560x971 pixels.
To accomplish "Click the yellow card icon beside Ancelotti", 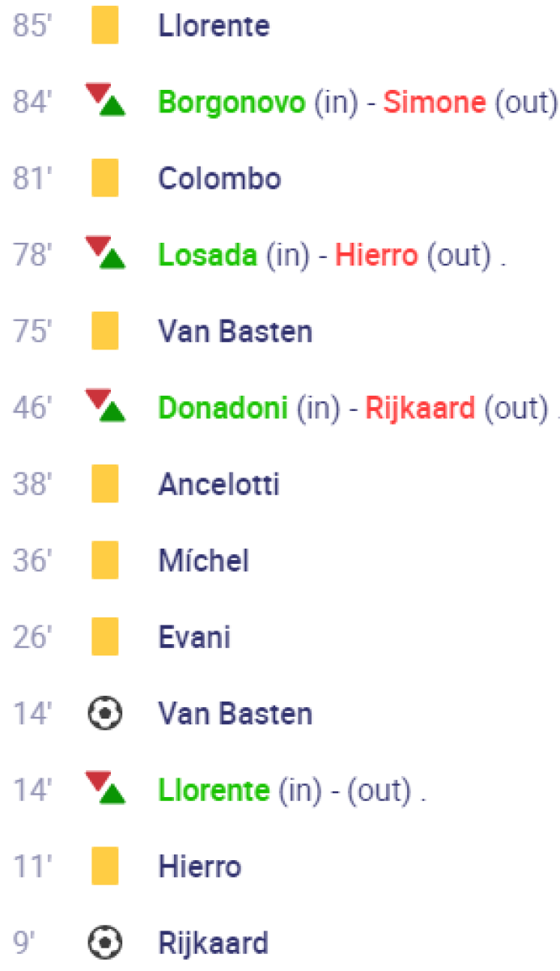I will [x=105, y=484].
